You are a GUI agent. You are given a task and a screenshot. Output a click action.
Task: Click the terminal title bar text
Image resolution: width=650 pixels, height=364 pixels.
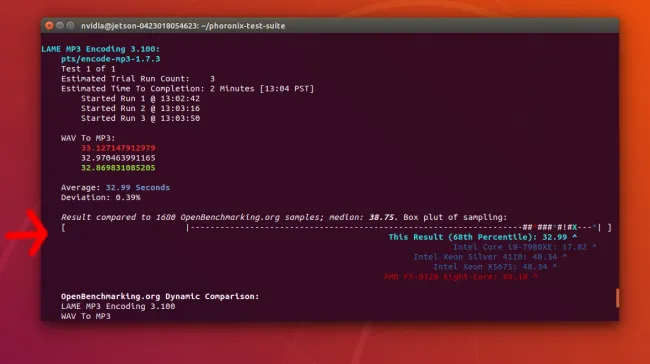click(183, 26)
